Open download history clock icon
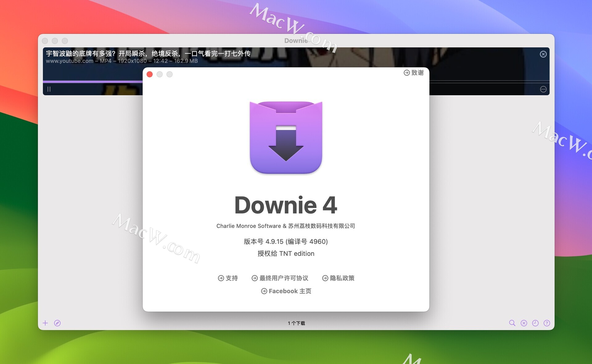The image size is (592, 364). pos(535,323)
